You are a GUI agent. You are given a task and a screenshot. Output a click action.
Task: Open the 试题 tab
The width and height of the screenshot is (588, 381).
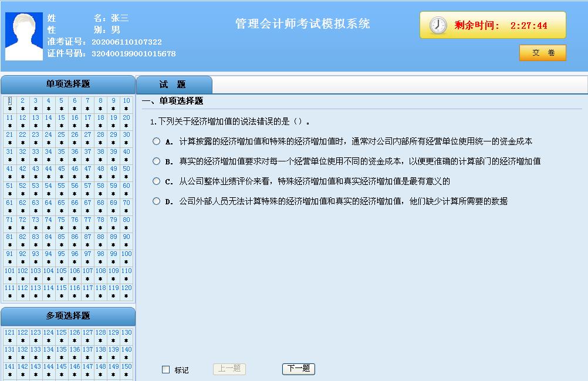click(x=173, y=85)
